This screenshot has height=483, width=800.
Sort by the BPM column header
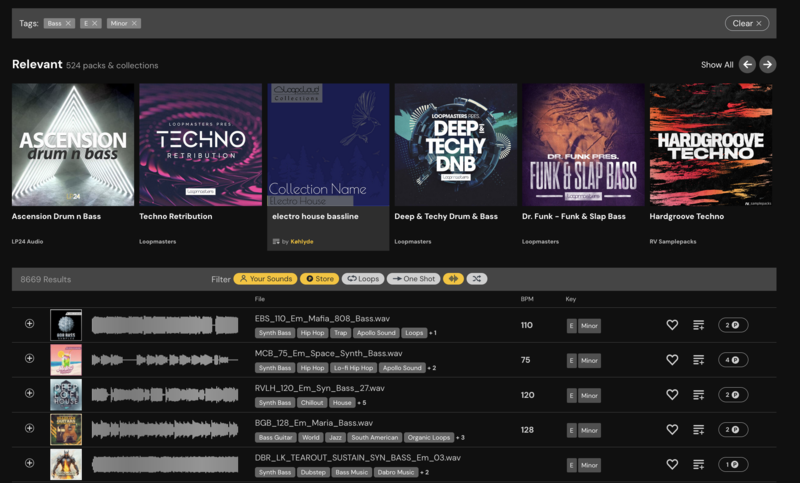coord(527,299)
